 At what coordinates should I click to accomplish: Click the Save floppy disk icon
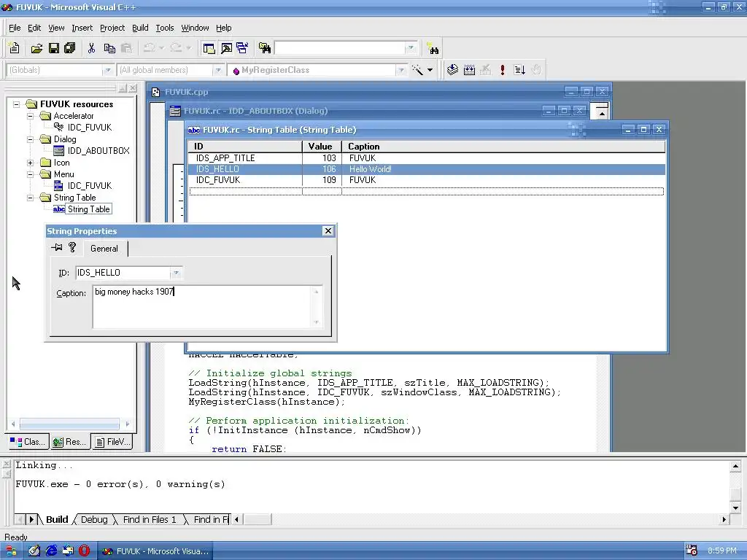coord(53,48)
